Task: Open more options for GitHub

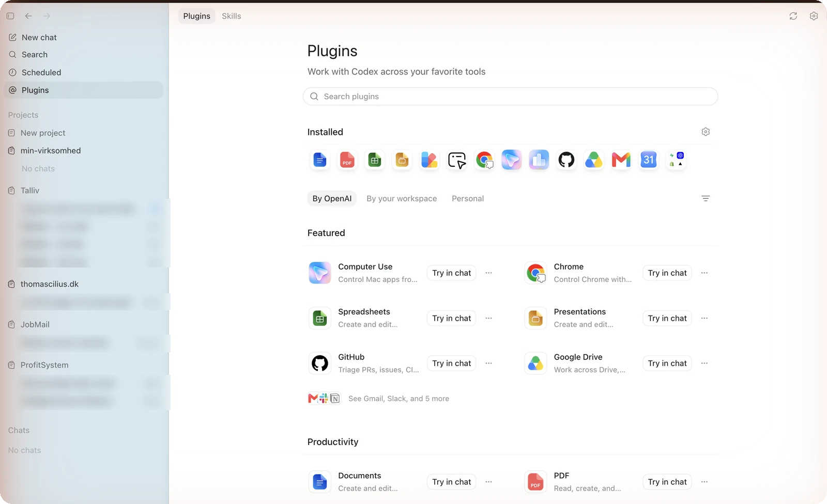Action: 488,363
